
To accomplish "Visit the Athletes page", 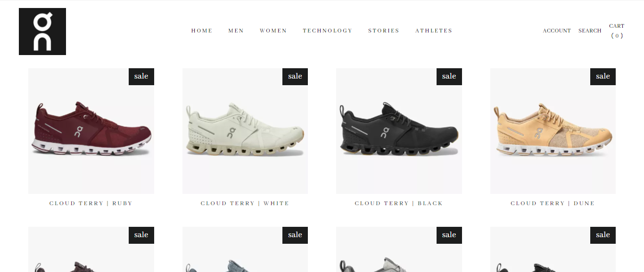I will click(x=434, y=31).
